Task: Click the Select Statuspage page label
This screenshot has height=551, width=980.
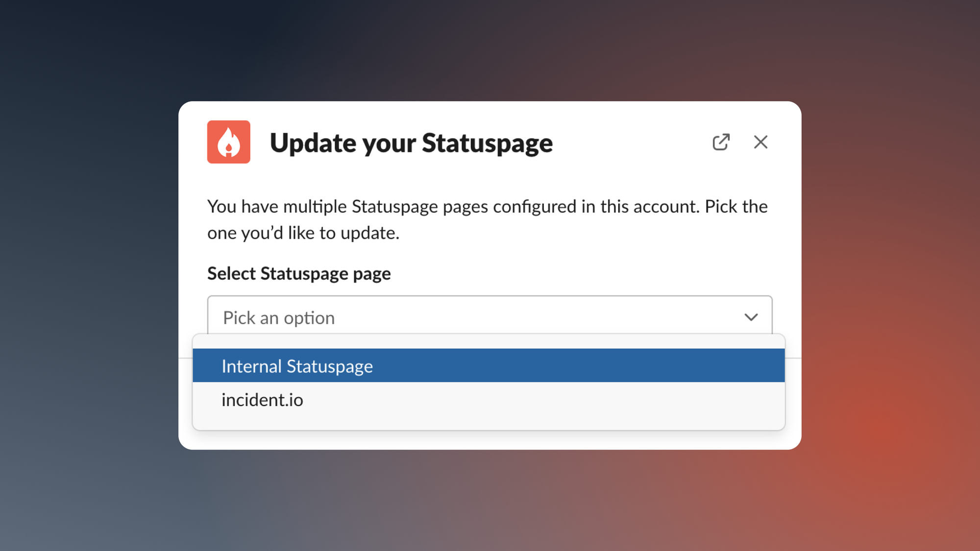Action: 298,273
